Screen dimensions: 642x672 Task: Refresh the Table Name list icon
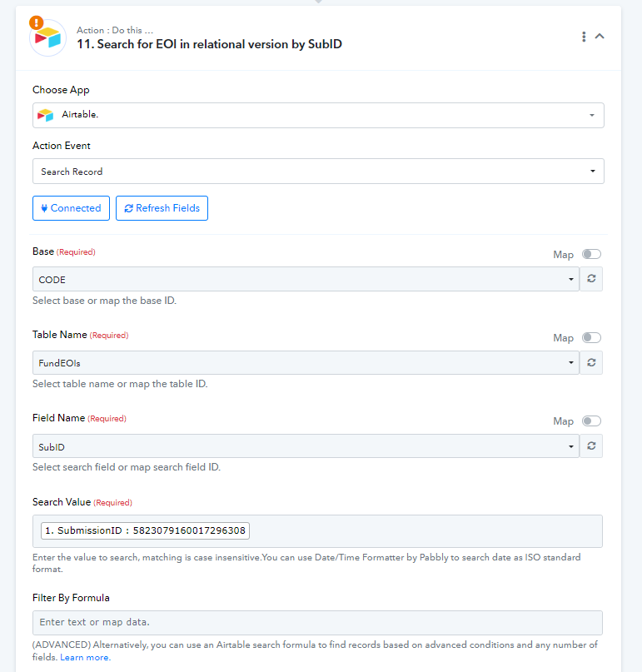click(591, 363)
